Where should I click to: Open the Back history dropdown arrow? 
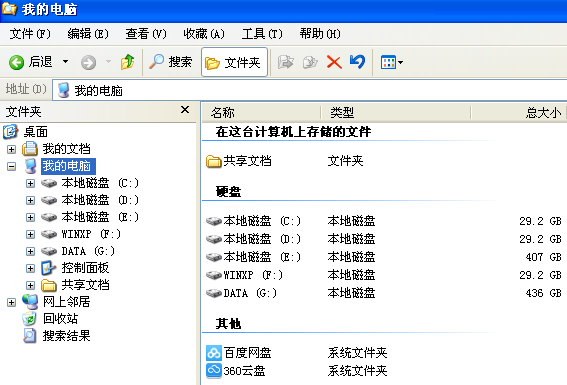[65, 62]
